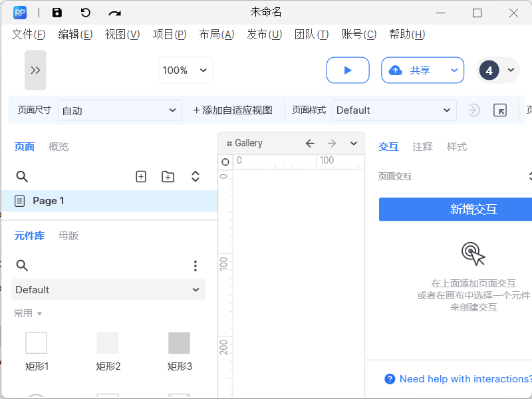Preview the prototype with the play button
Image resolution: width=532 pixels, height=399 pixels.
[x=348, y=70]
